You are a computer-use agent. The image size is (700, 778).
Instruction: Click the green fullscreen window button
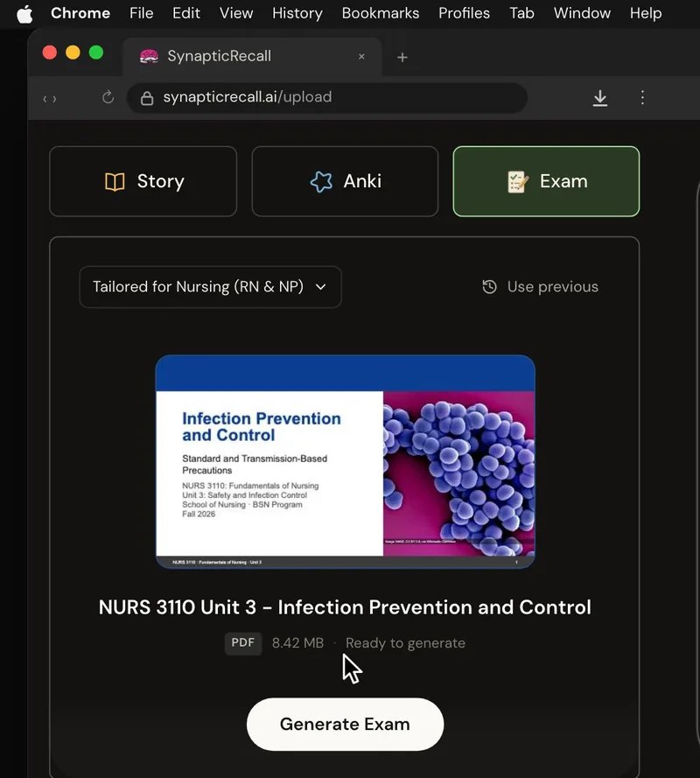pyautogui.click(x=96, y=53)
